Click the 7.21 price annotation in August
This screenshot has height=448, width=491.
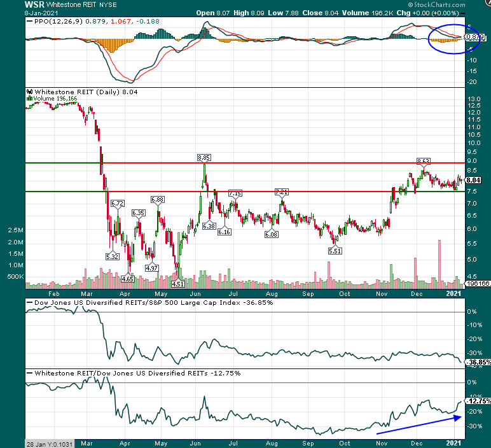tap(282, 192)
